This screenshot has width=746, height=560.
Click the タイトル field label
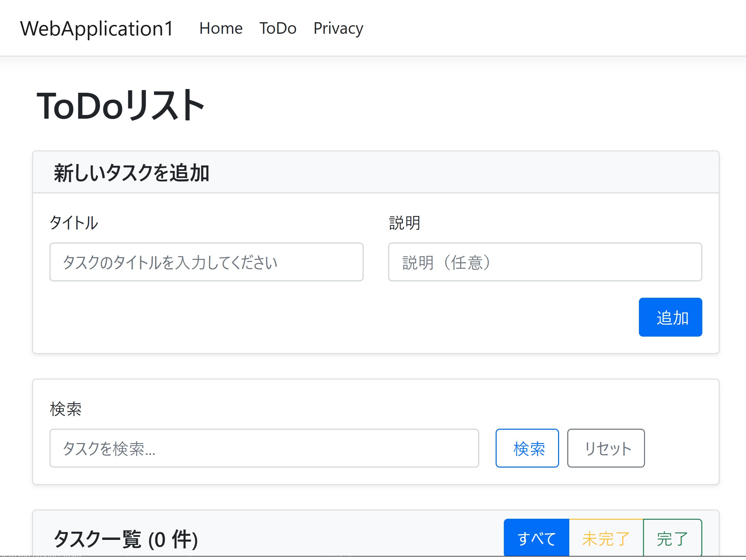74,223
